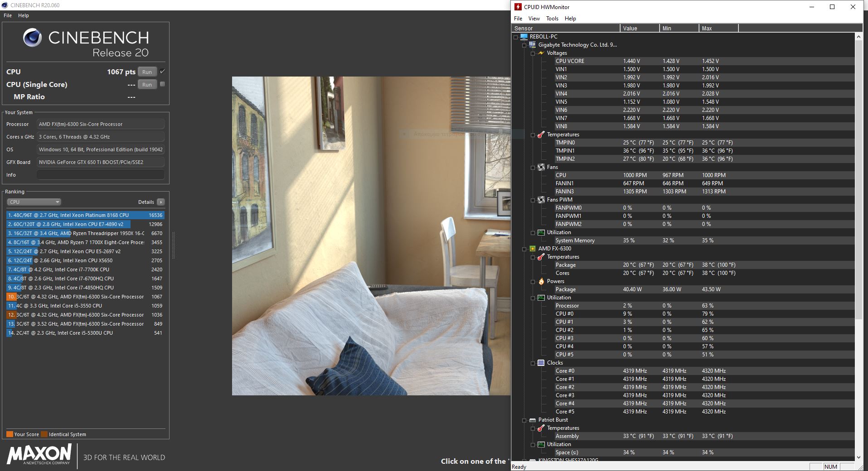Click the Cinebench sphere logo icon
Screen dimensions: 868x471
click(32, 38)
